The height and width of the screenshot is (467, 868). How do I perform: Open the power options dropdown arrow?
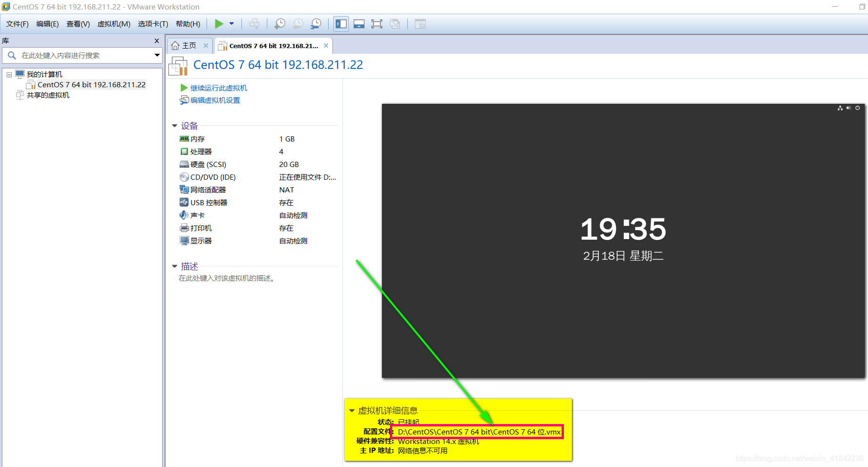[x=231, y=24]
